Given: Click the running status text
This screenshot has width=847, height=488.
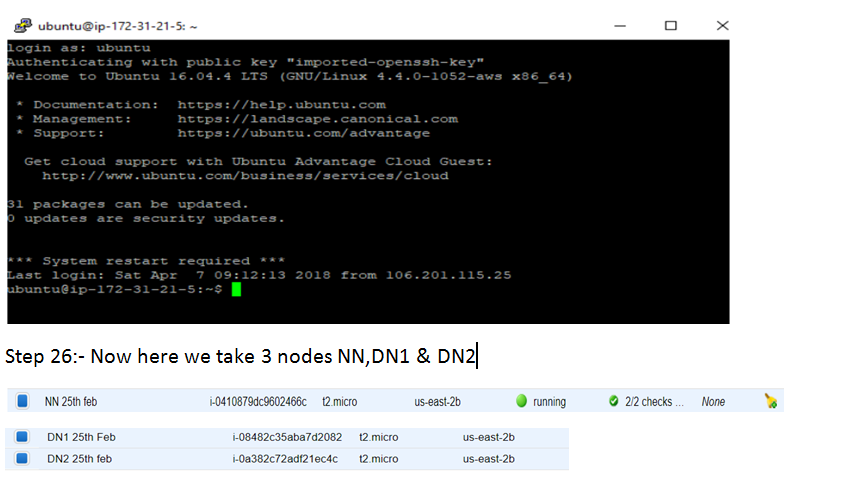Looking at the screenshot, I should click(x=549, y=402).
